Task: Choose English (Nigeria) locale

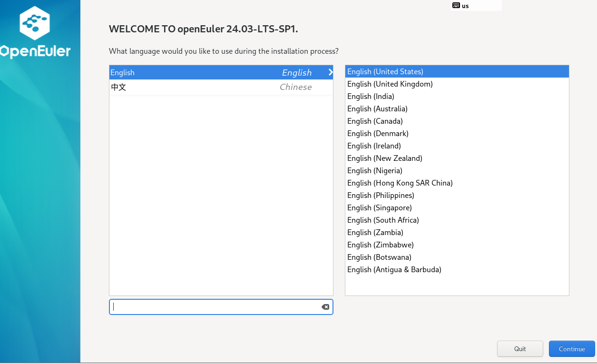Action: (x=457, y=170)
